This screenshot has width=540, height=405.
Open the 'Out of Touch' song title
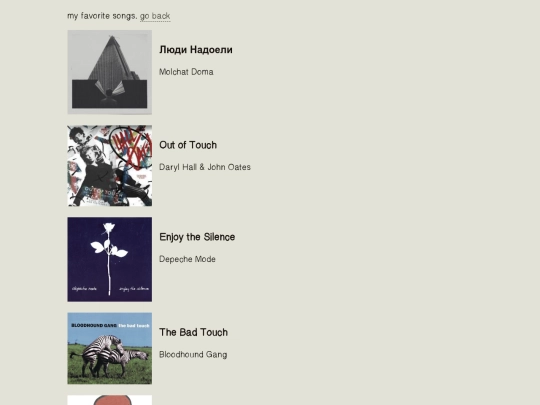pos(188,145)
